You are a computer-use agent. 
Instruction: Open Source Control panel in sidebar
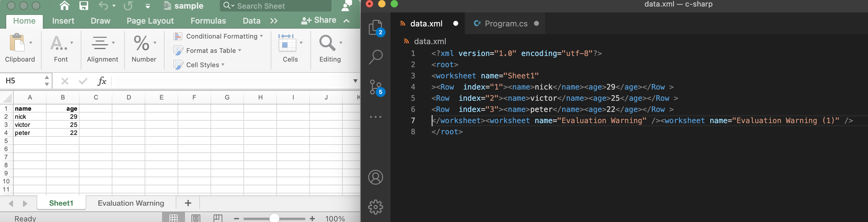click(376, 87)
